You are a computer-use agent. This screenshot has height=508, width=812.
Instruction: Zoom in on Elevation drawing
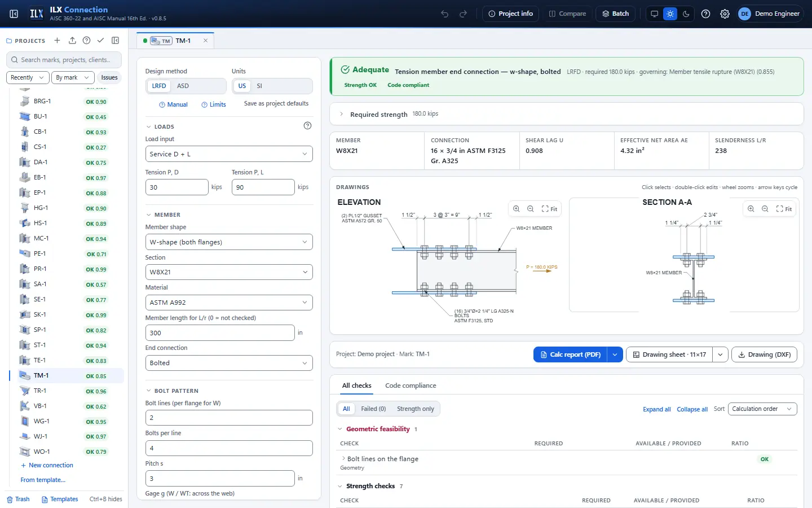click(516, 209)
